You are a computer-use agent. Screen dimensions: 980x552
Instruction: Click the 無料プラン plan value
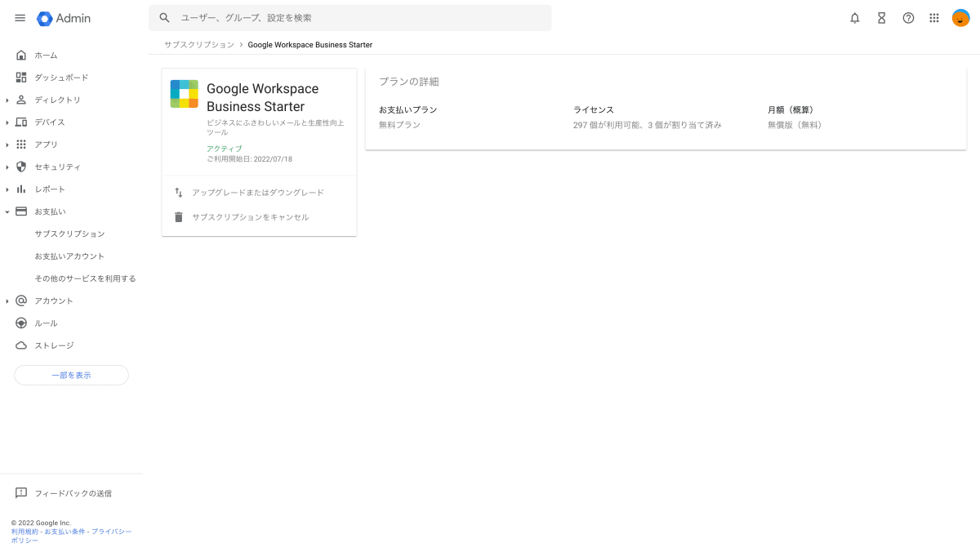tap(399, 125)
